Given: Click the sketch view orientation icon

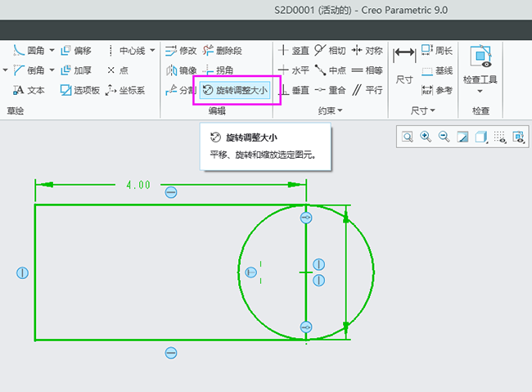Looking at the screenshot, I should [x=462, y=137].
